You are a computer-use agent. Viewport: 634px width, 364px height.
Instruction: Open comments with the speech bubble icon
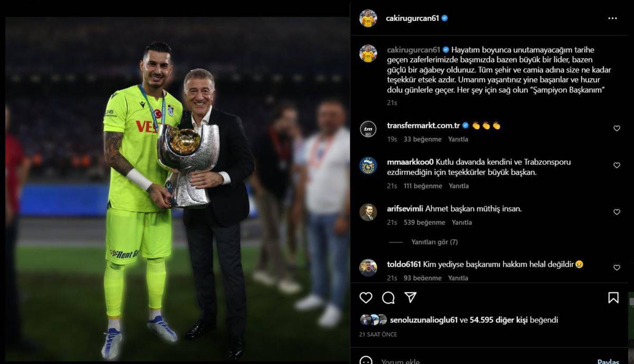[388, 297]
